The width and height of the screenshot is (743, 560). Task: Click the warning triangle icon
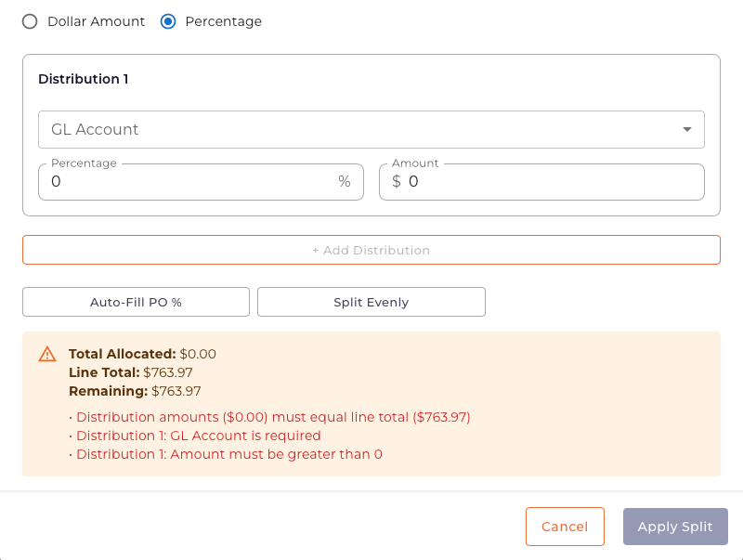pos(47,355)
